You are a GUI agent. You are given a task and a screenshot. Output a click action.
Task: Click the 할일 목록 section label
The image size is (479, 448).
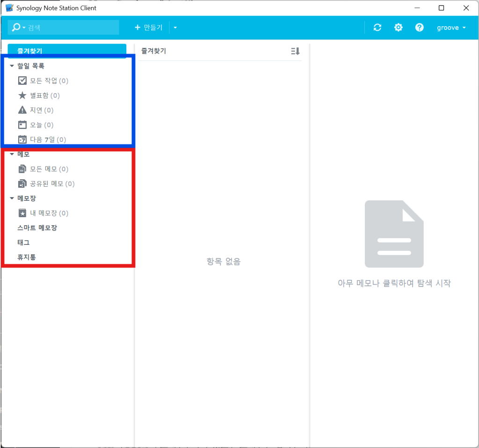click(x=31, y=66)
